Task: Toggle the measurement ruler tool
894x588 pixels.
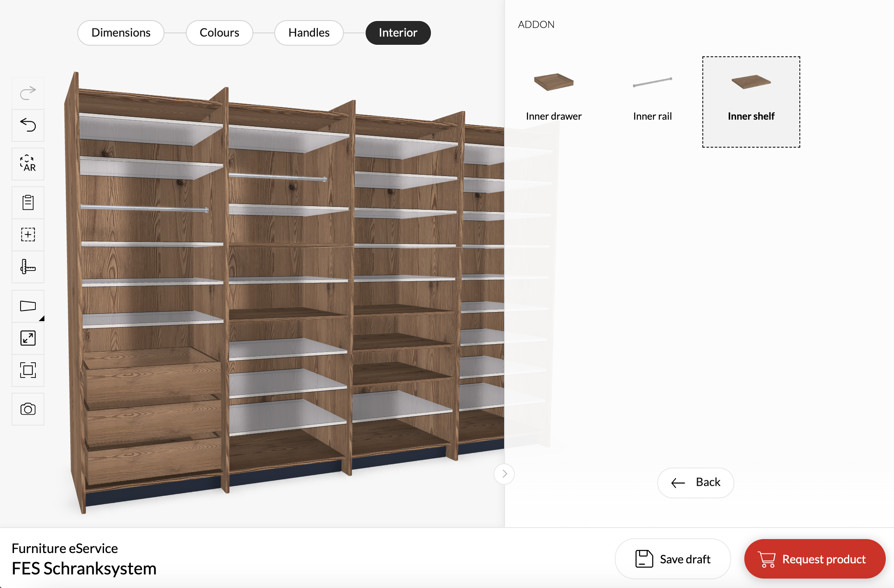Action: tap(28, 267)
